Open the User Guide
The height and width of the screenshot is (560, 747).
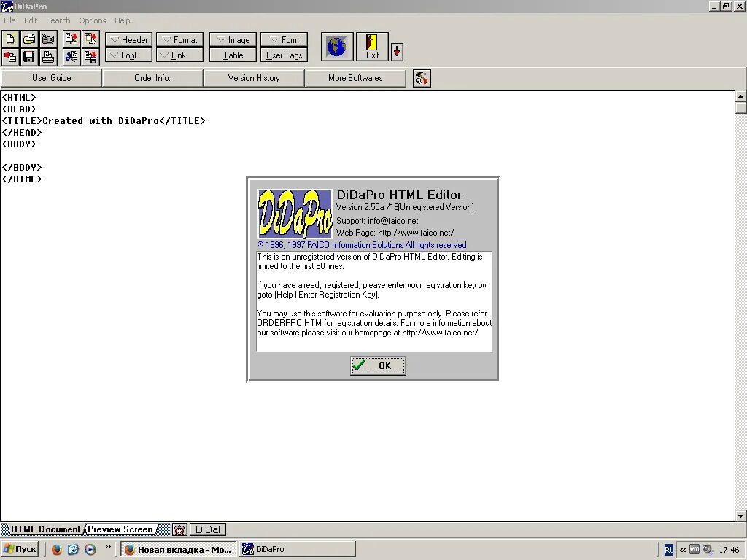(52, 78)
